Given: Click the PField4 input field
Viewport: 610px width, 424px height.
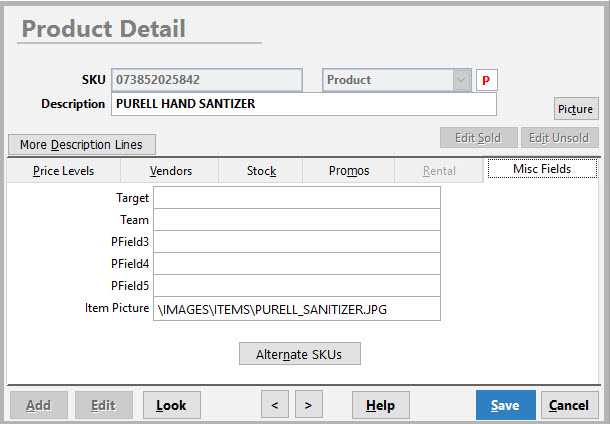Looking at the screenshot, I should [297, 264].
